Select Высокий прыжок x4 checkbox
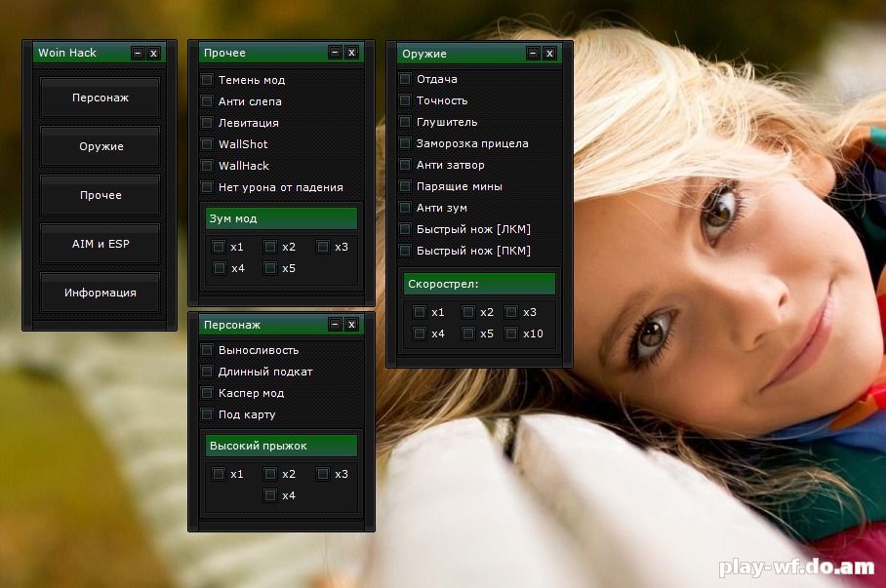The height and width of the screenshot is (588, 886). pyautogui.click(x=270, y=494)
